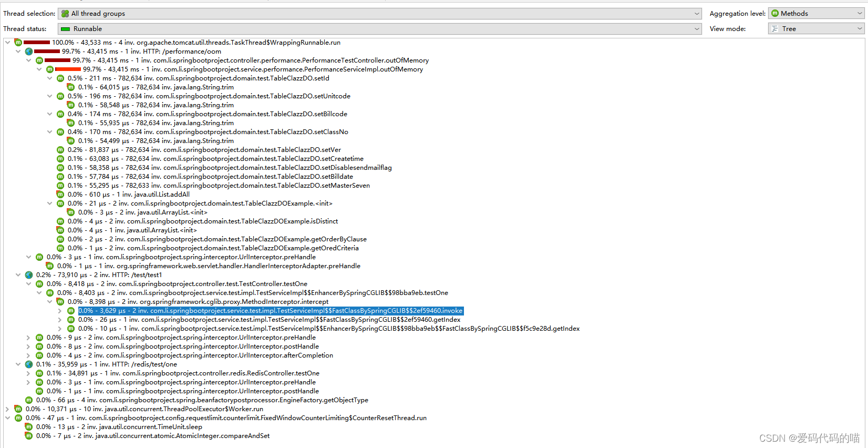The height and width of the screenshot is (448, 868).
Task: Click the orange bar of PerformanceServiceImpl.outOfMemory
Action: [68, 69]
